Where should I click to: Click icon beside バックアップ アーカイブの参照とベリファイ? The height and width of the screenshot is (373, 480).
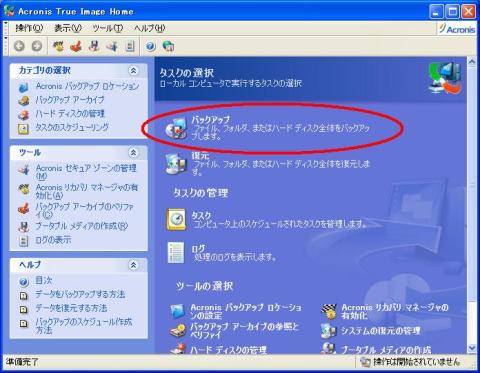point(178,330)
